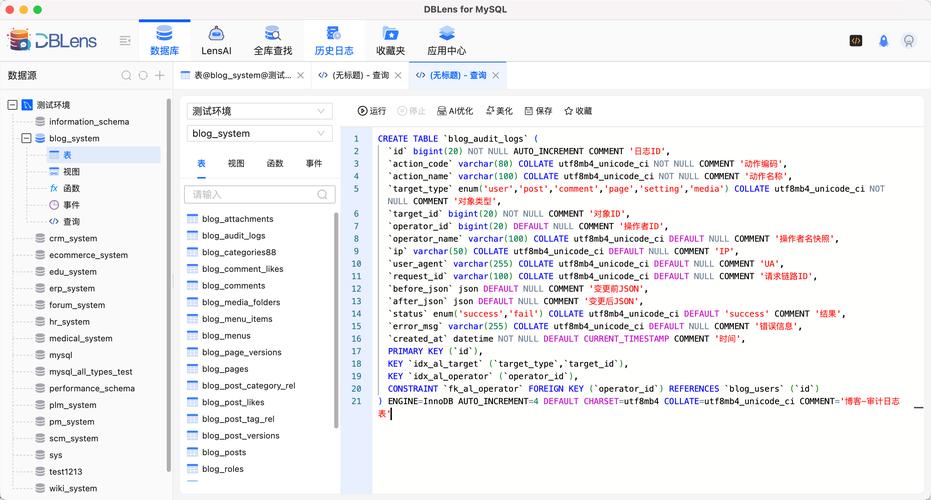Image resolution: width=931 pixels, height=500 pixels.
Task: Click the 全库查找 global search icon
Action: click(x=272, y=34)
